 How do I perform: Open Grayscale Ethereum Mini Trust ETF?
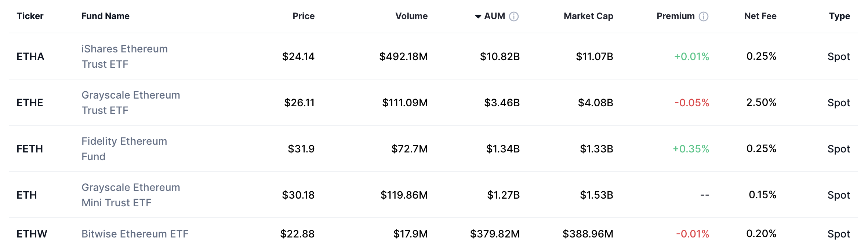pyautogui.click(x=131, y=195)
